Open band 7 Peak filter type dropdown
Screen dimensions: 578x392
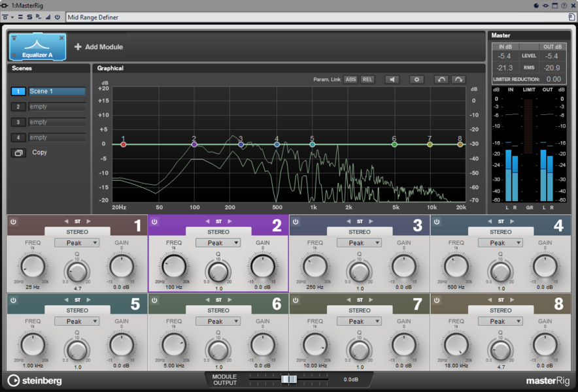point(359,321)
